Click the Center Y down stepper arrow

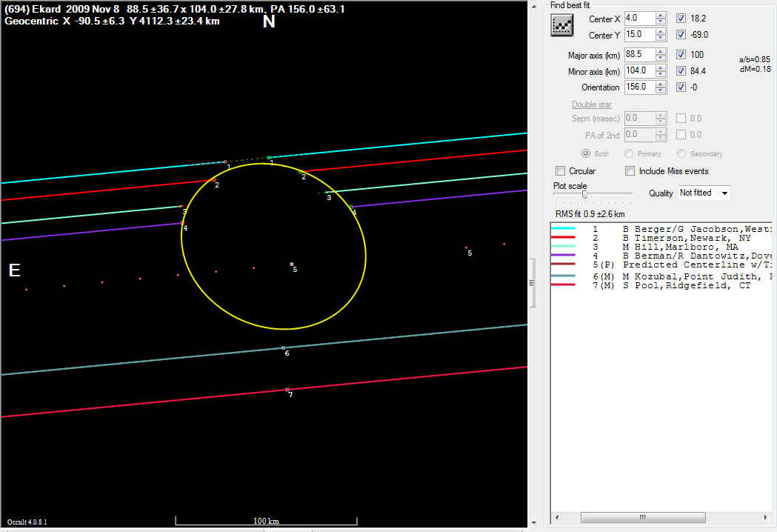(x=661, y=38)
